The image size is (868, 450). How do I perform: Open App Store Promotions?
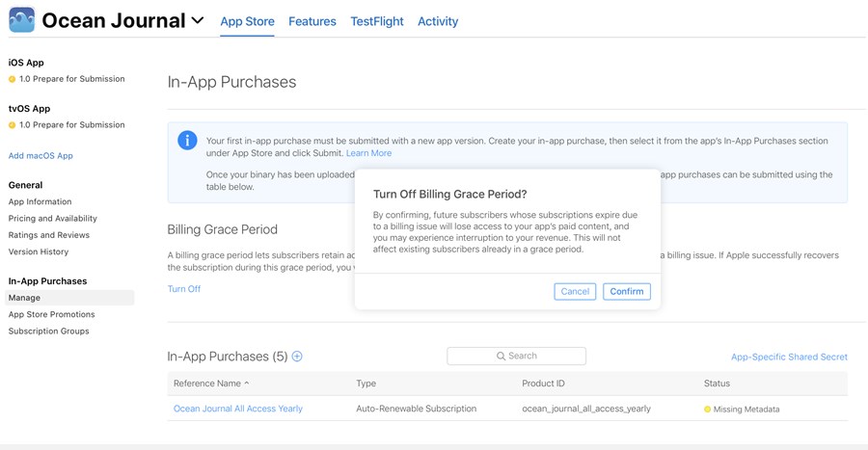[x=51, y=314]
